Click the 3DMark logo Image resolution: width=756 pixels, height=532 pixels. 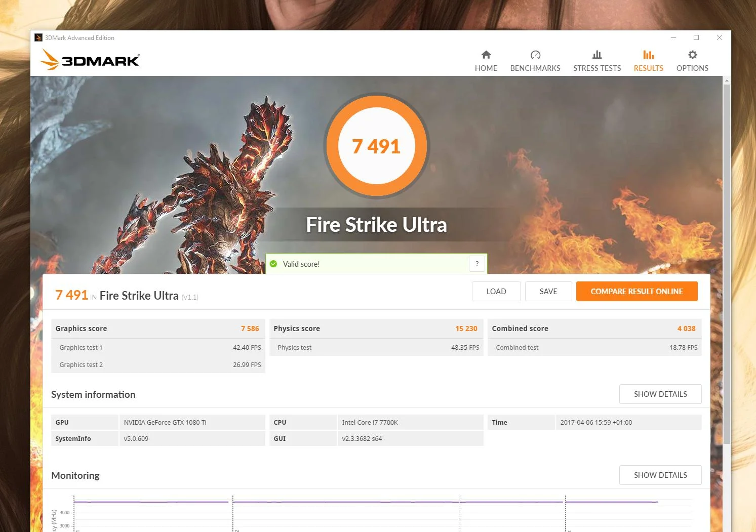90,60
